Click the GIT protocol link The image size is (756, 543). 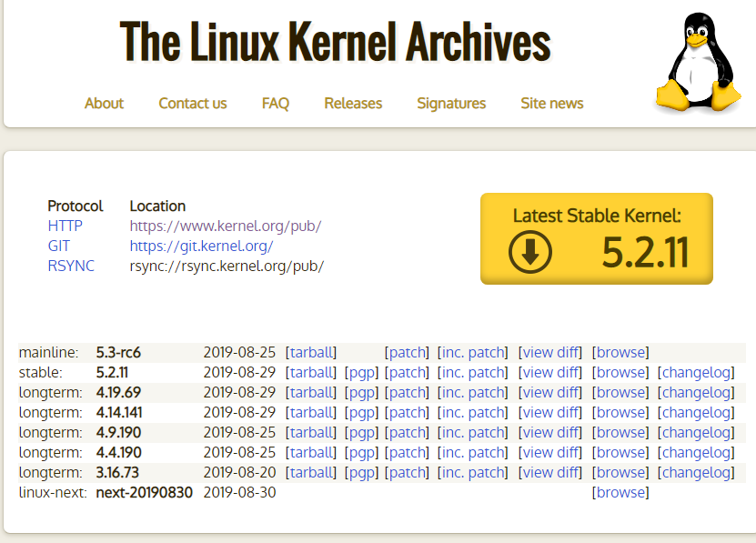[x=59, y=246]
